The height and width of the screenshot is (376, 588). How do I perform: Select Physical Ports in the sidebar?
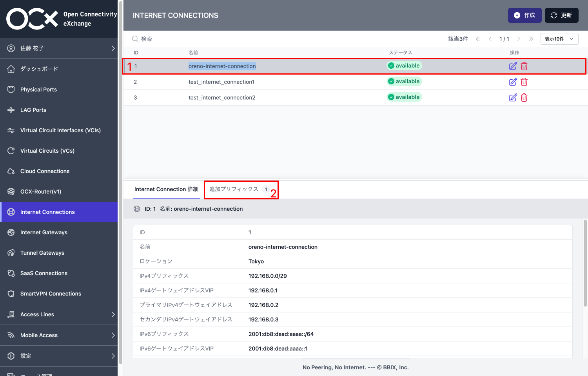pos(38,89)
